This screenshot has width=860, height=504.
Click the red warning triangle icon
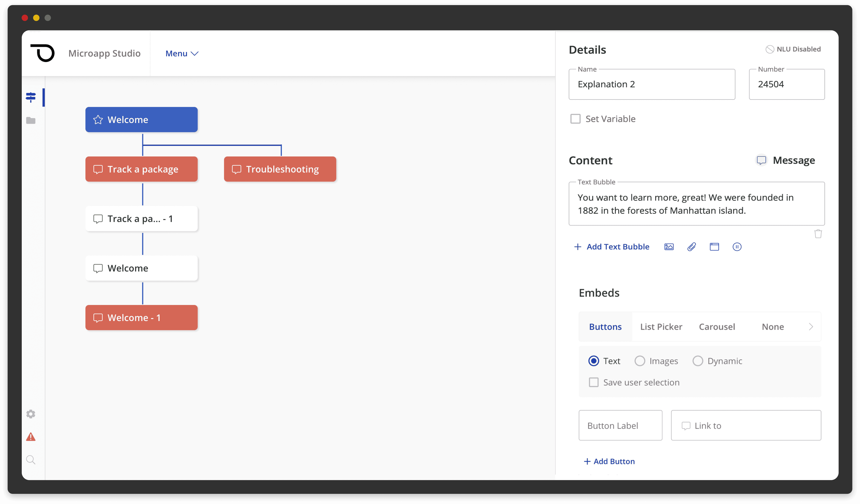coord(31,437)
